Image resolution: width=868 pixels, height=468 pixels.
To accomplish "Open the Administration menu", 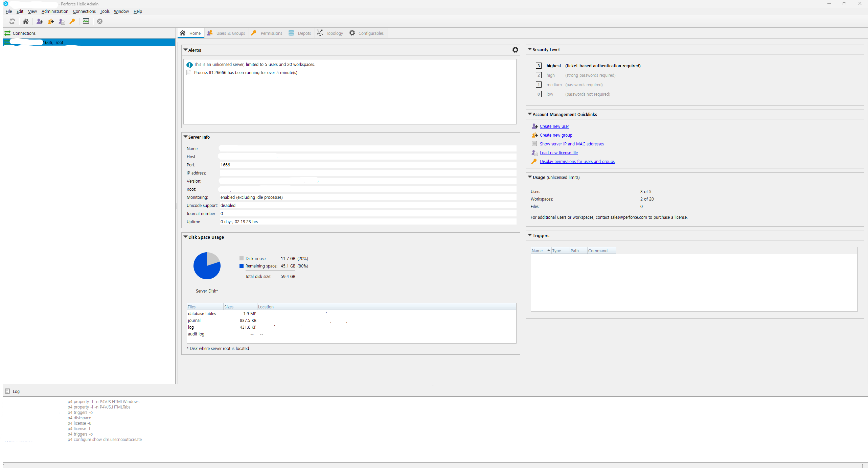I will pyautogui.click(x=55, y=11).
